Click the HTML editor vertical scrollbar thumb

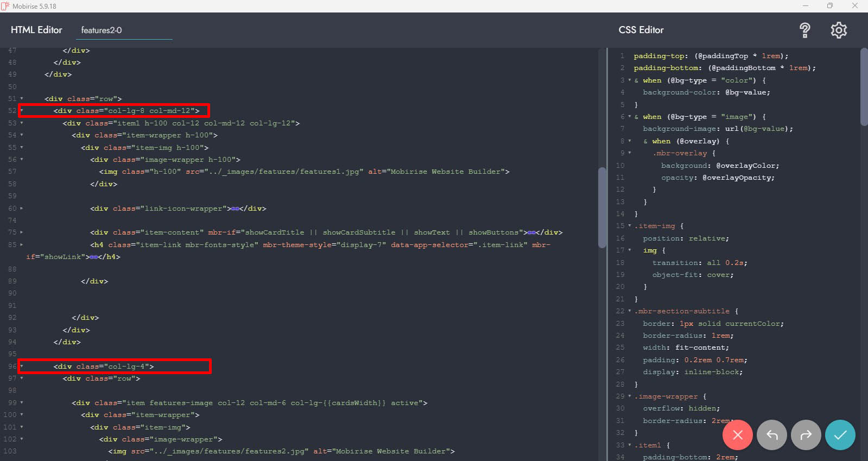[601, 206]
